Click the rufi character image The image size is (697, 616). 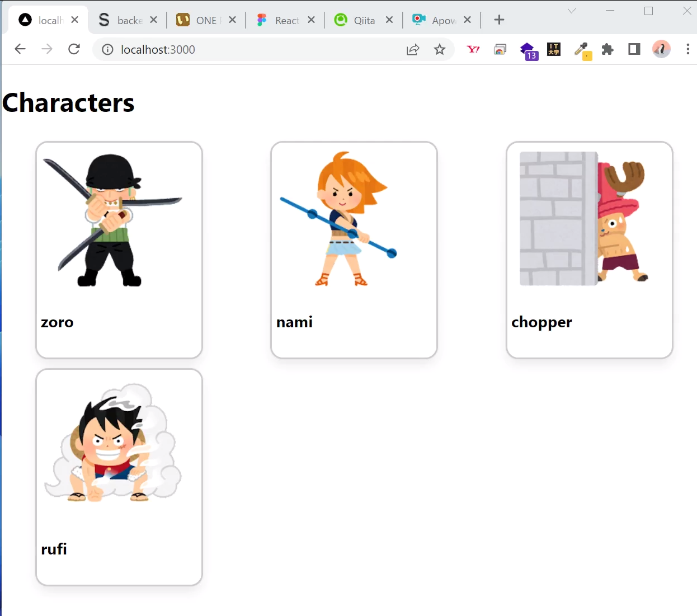(112, 443)
